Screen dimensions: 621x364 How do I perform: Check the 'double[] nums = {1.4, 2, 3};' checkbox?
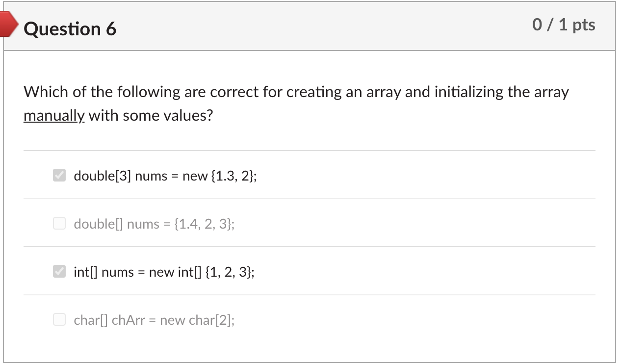[59, 224]
